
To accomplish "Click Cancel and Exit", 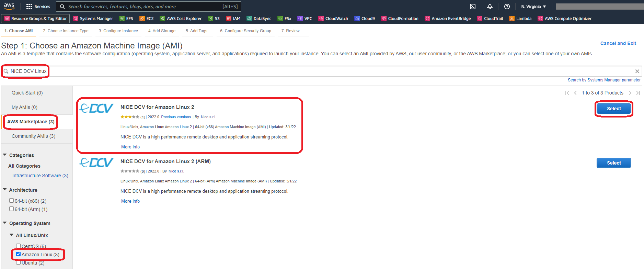I will tap(618, 43).
